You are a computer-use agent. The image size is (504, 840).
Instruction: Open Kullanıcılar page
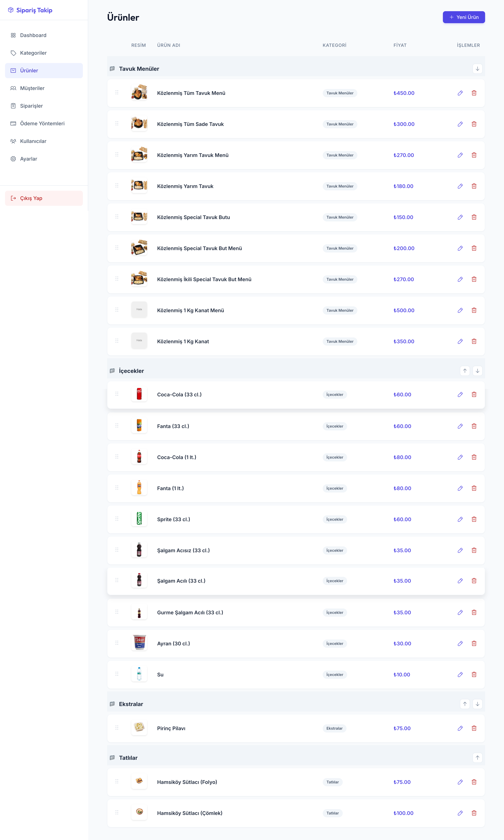(x=44, y=141)
